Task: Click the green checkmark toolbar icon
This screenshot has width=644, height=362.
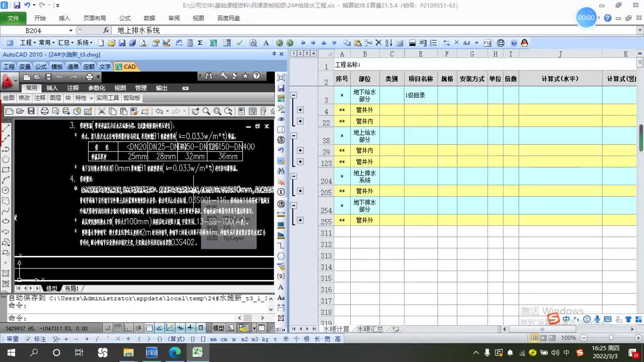Action: (239, 43)
